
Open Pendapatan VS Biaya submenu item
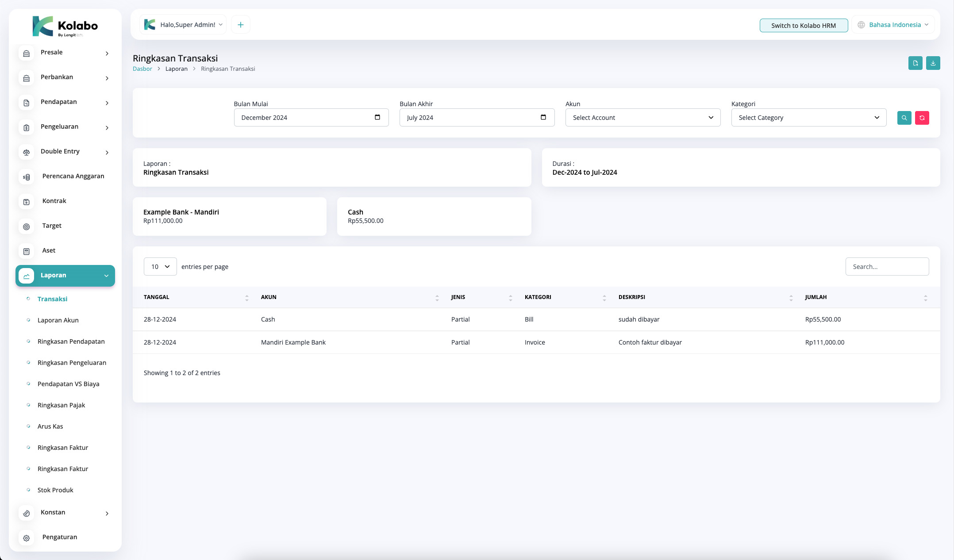coord(69,384)
